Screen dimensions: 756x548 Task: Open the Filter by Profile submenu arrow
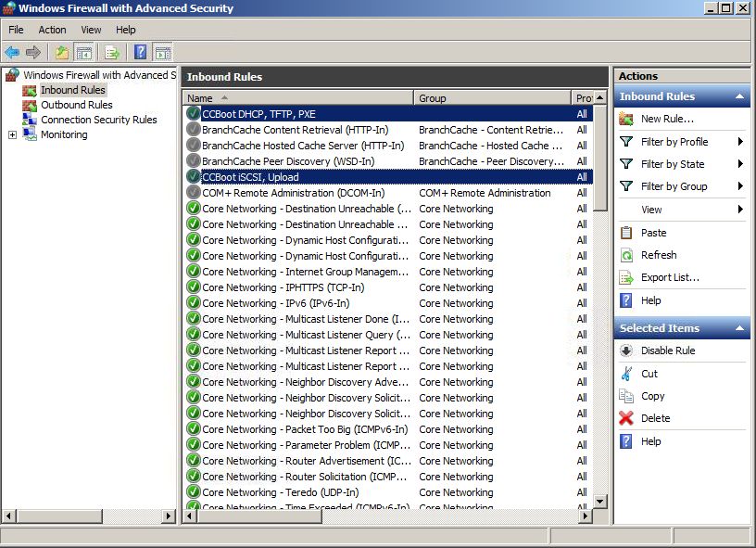pos(740,141)
